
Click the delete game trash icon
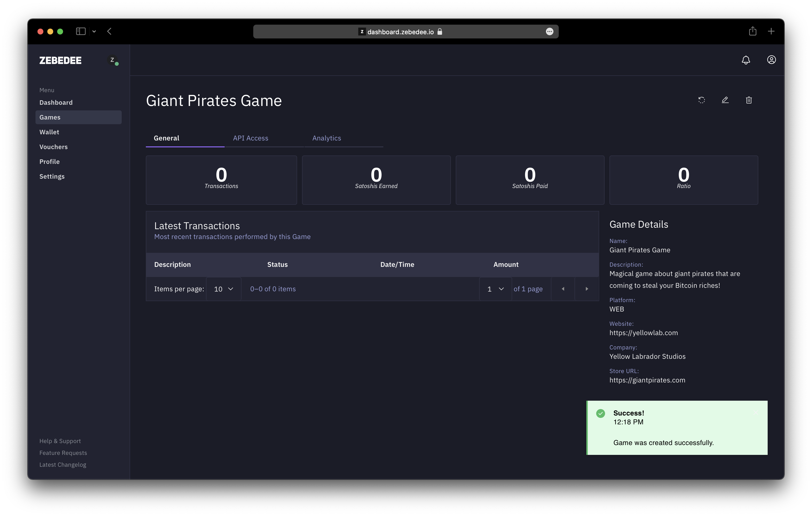click(x=749, y=100)
